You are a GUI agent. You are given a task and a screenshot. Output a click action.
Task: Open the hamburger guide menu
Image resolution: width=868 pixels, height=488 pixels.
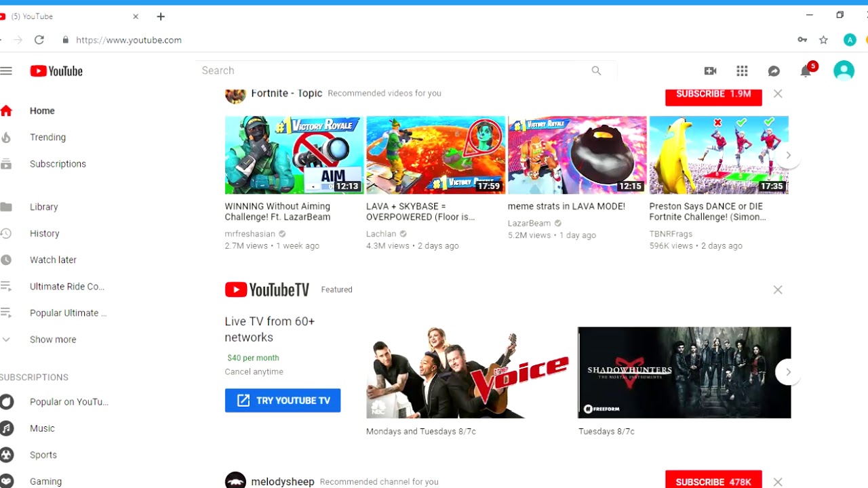[x=6, y=70]
